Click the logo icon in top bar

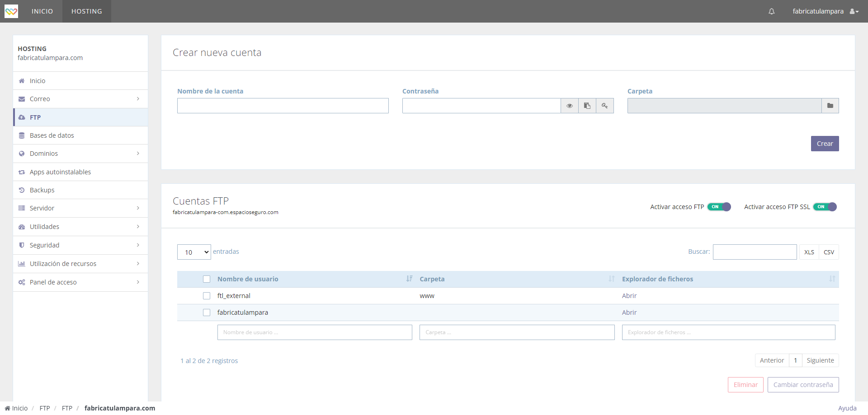[x=11, y=11]
